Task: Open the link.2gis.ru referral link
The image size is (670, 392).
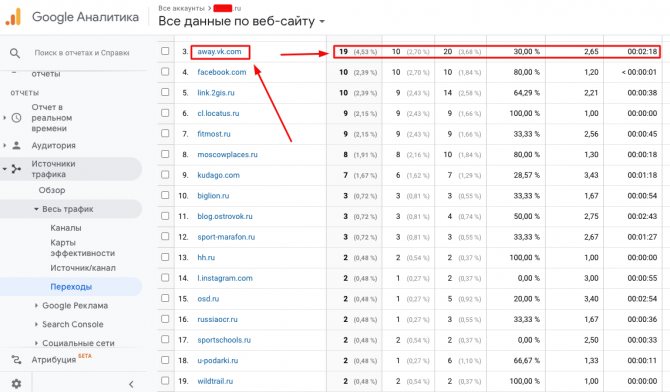Action: point(216,93)
